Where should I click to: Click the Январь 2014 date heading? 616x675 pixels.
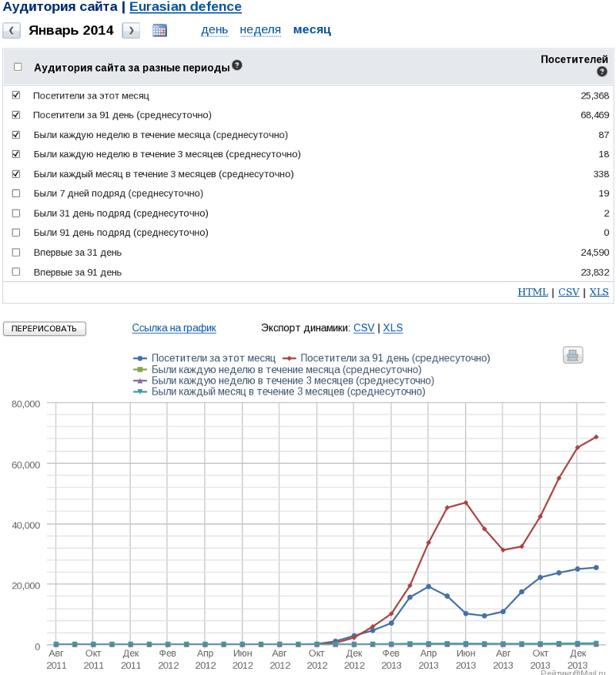coord(71,31)
